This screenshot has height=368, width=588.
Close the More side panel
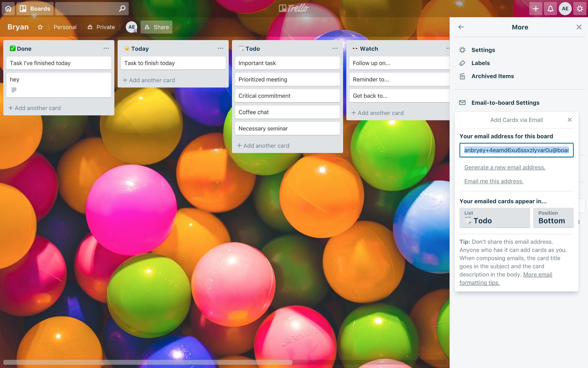pos(579,27)
